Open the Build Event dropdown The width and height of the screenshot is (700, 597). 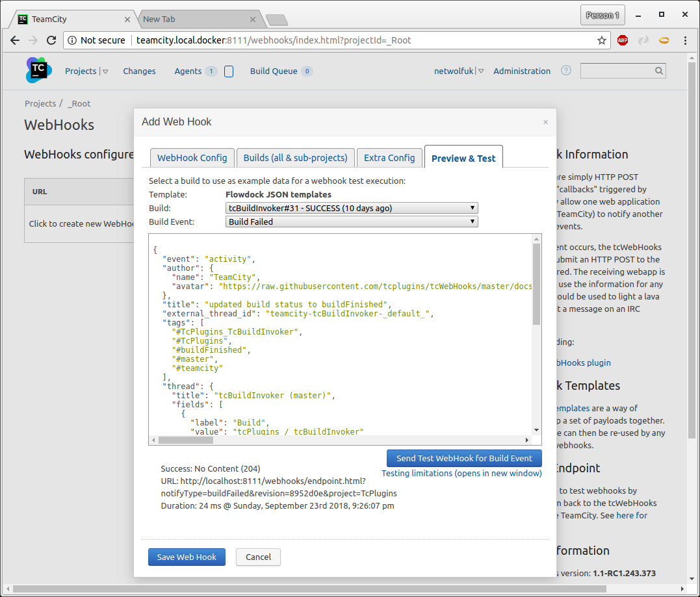(x=352, y=222)
